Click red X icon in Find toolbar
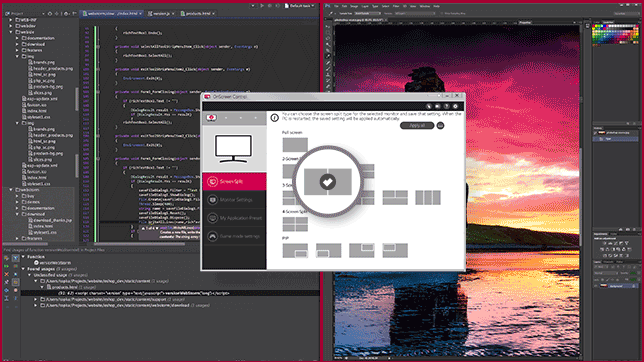Screen dimensions: 644x362 (x=7, y=274)
